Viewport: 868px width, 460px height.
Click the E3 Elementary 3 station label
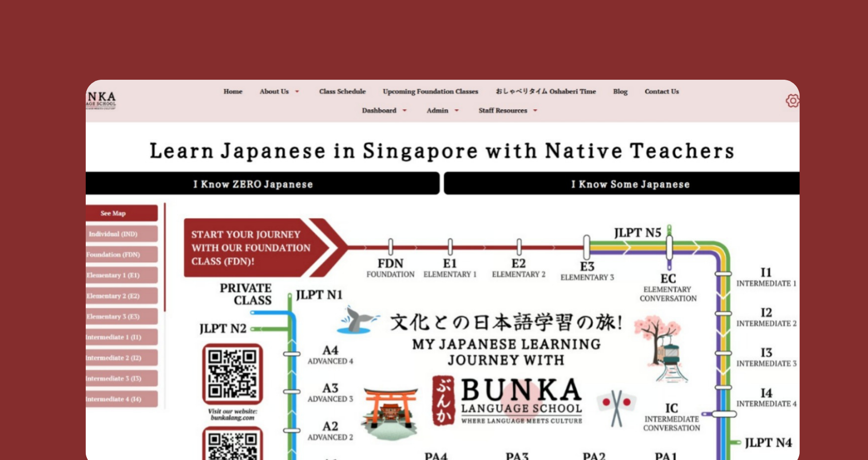[x=587, y=271]
